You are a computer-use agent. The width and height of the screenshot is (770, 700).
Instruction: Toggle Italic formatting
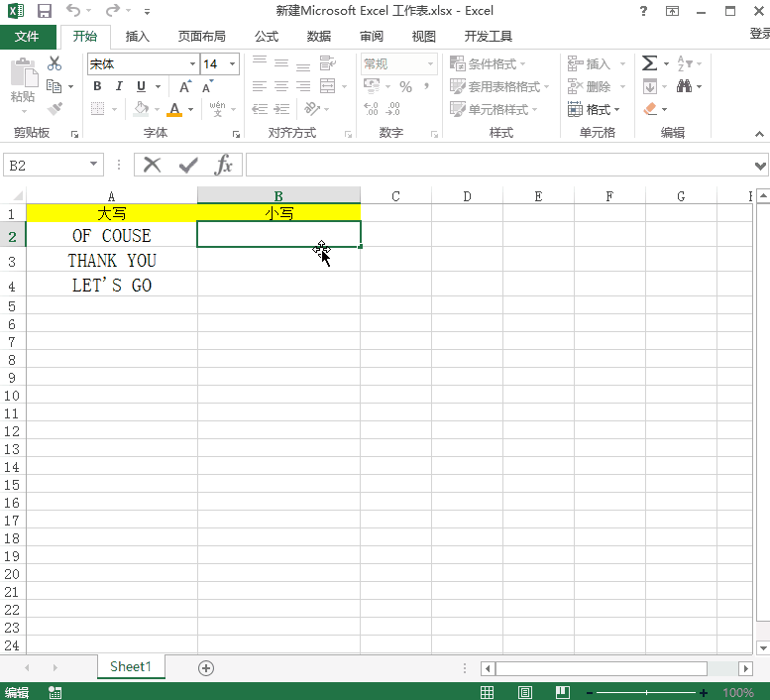coord(119,86)
